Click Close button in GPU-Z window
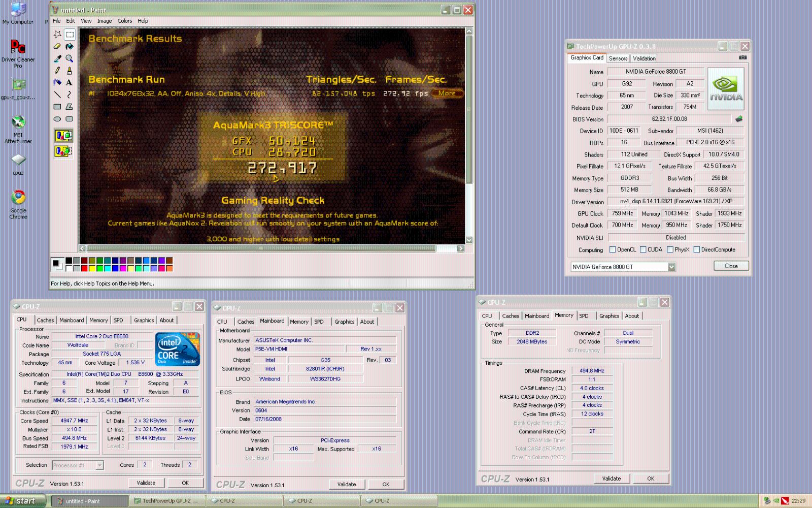This screenshot has height=508, width=812. pos(731,266)
